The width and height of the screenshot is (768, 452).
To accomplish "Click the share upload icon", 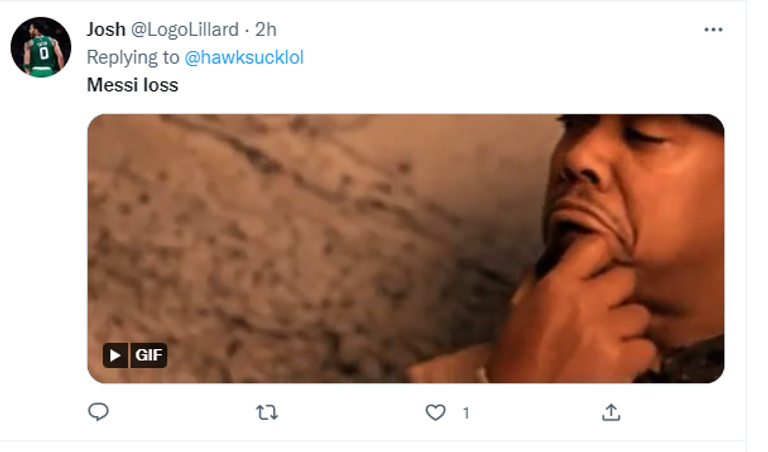I will (x=611, y=411).
